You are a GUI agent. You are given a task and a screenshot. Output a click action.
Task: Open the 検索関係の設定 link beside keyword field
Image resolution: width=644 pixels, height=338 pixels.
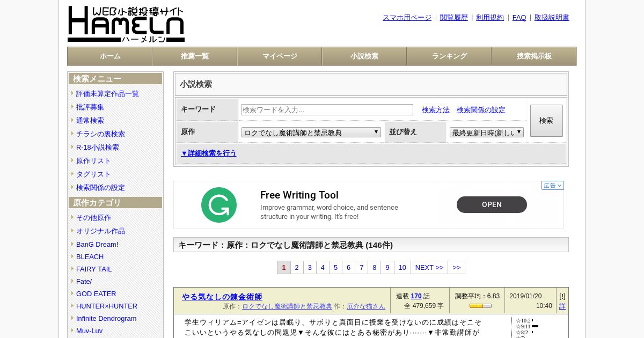[x=481, y=109]
